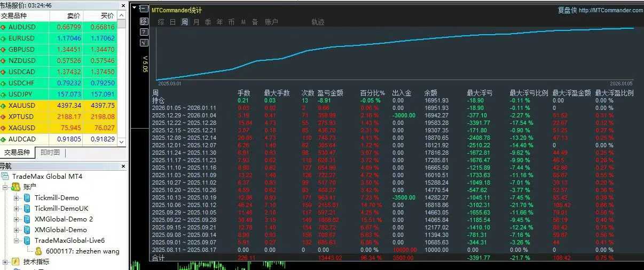Click the GBPUSD symbol arrow icon

point(4,50)
